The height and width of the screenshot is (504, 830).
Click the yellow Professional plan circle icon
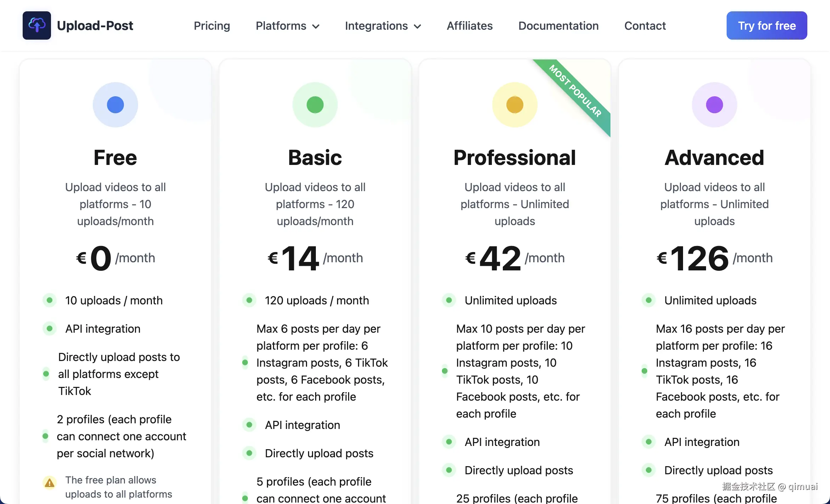tap(515, 105)
